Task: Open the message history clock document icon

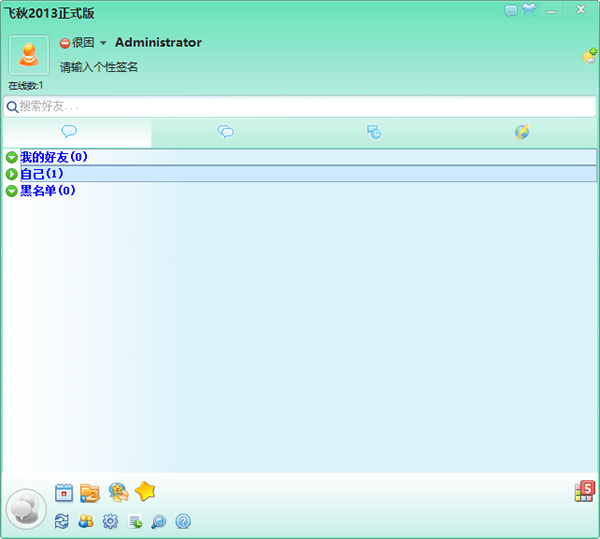Action: [x=135, y=522]
